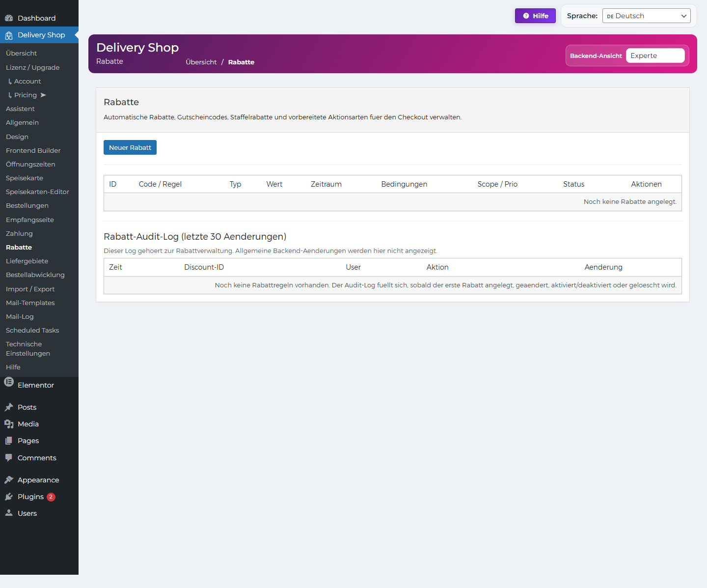
Task: View Bestellungen in the sidebar
Action: pos(27,205)
